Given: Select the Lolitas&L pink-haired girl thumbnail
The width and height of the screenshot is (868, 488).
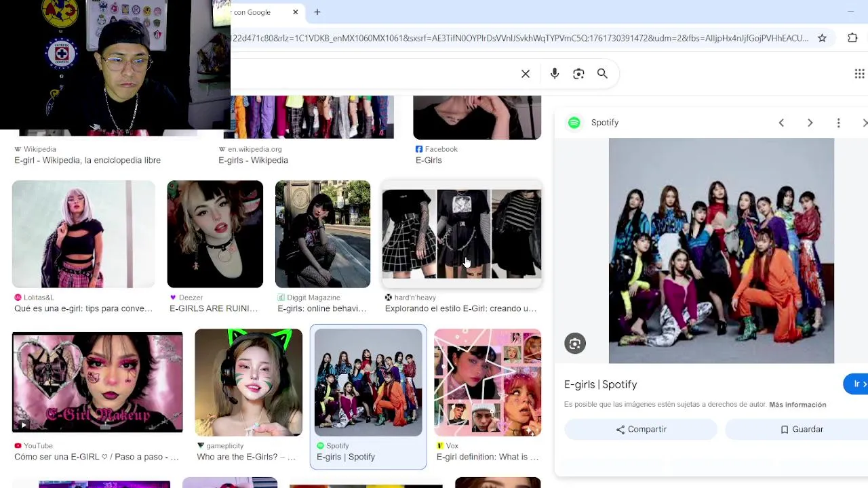Looking at the screenshot, I should 83,234.
